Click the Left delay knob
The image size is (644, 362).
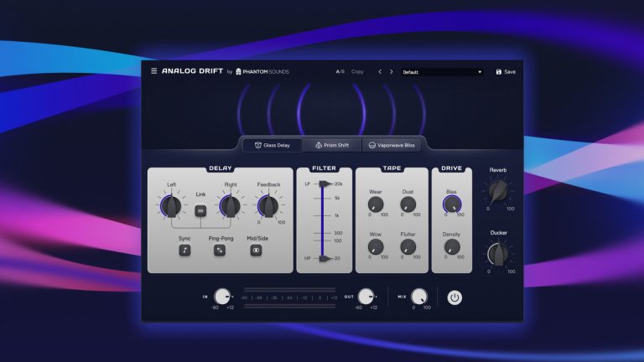[171, 205]
